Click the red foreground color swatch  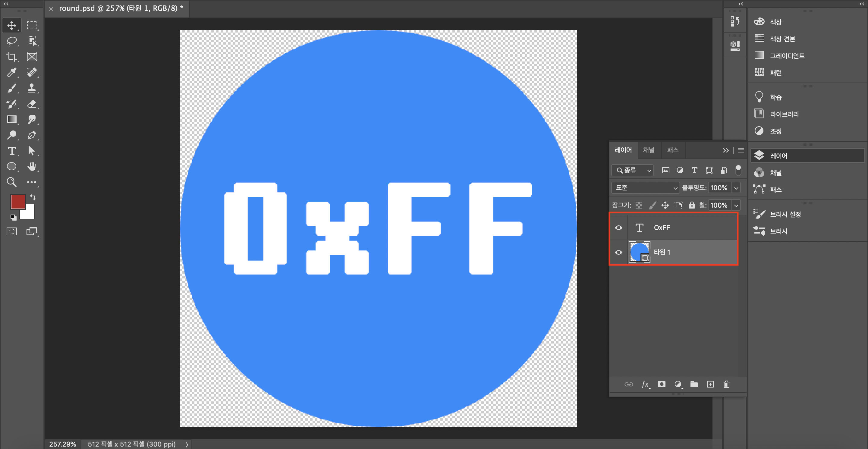tap(17, 201)
